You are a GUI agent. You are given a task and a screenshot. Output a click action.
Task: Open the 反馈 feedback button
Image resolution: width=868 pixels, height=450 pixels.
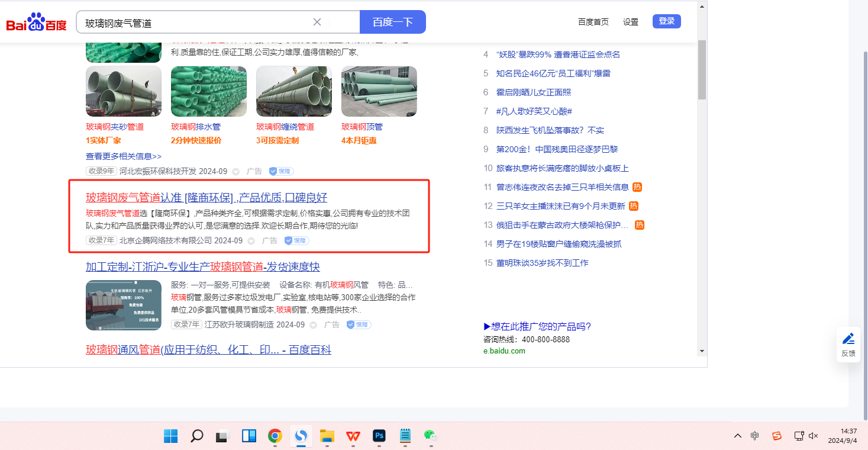click(848, 345)
